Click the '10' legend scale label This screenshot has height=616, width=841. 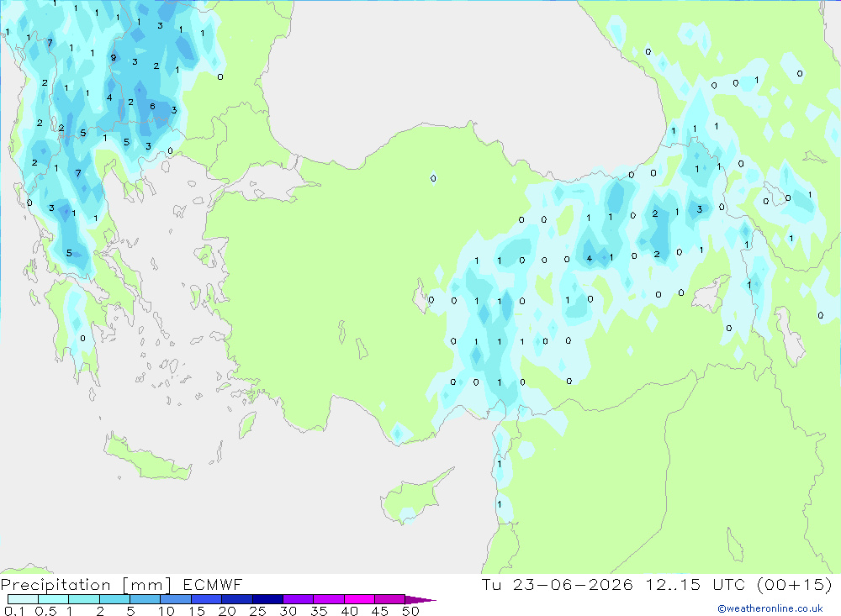pos(167,611)
